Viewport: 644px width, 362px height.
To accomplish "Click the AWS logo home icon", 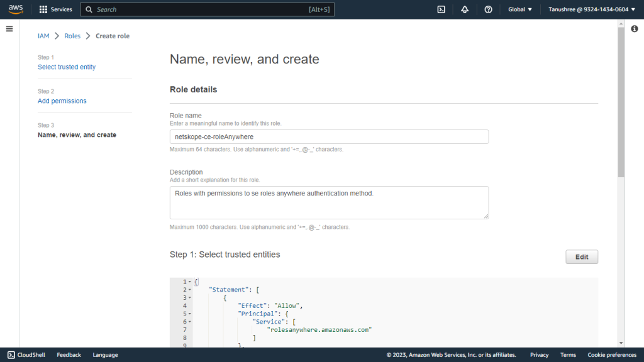I will point(16,9).
